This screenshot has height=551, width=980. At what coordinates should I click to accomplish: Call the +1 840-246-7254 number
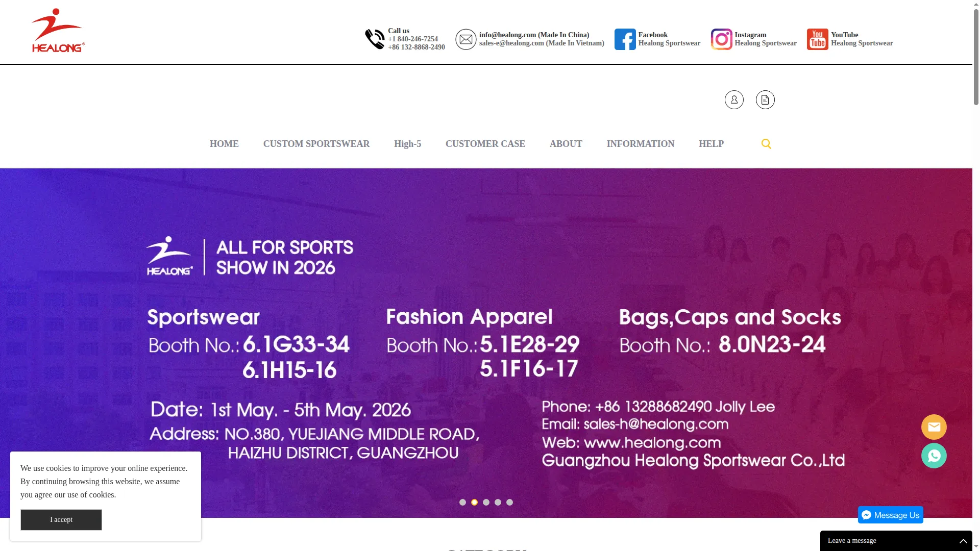point(413,39)
